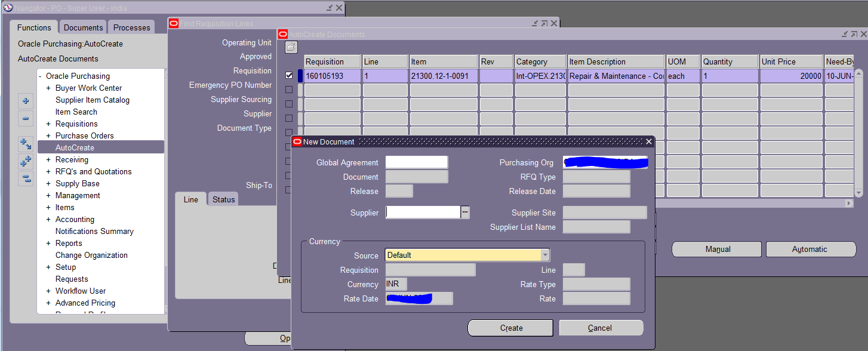The height and width of the screenshot is (351, 868).
Task: Click the collapse all icon in Navigator toolbar
Action: coord(25,178)
